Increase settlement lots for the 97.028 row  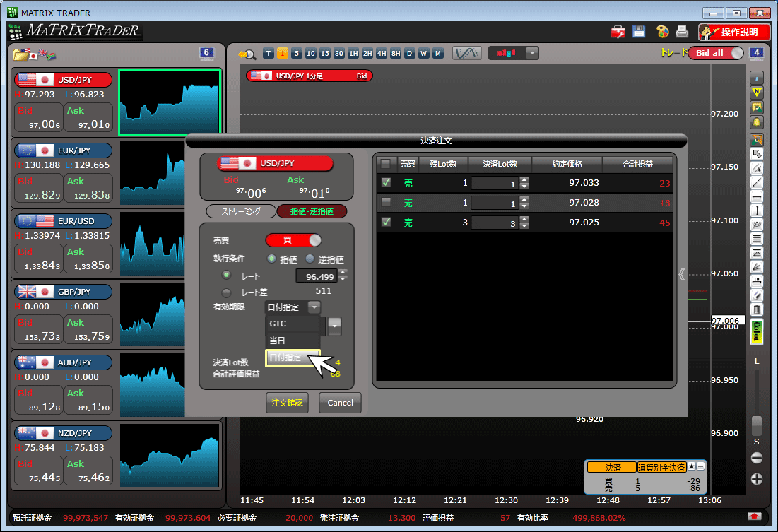[524, 199]
